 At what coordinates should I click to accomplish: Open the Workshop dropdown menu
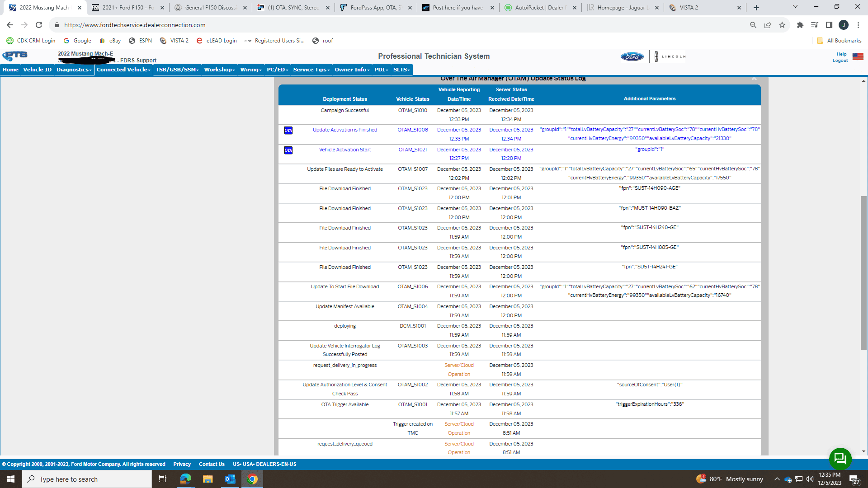pyautogui.click(x=219, y=70)
